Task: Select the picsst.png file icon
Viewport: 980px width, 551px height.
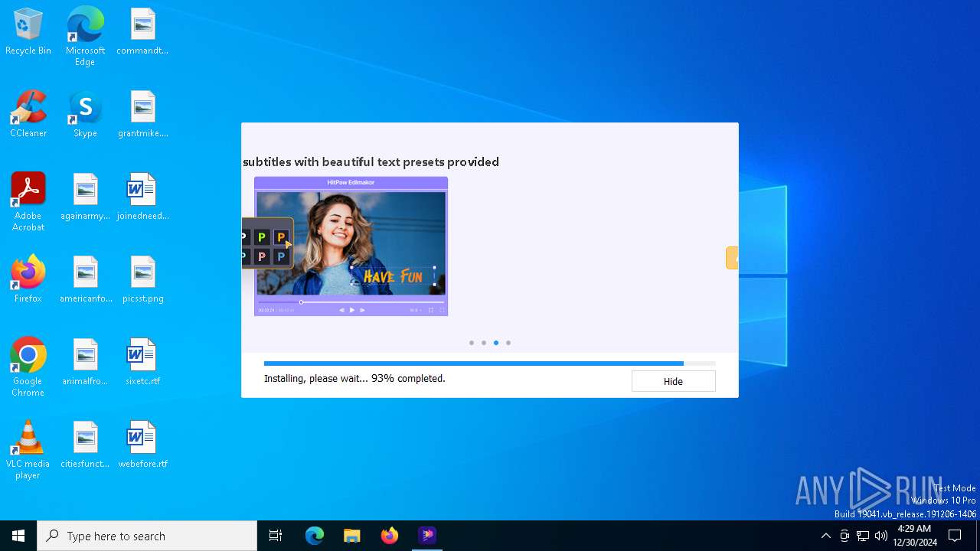Action: tap(142, 280)
